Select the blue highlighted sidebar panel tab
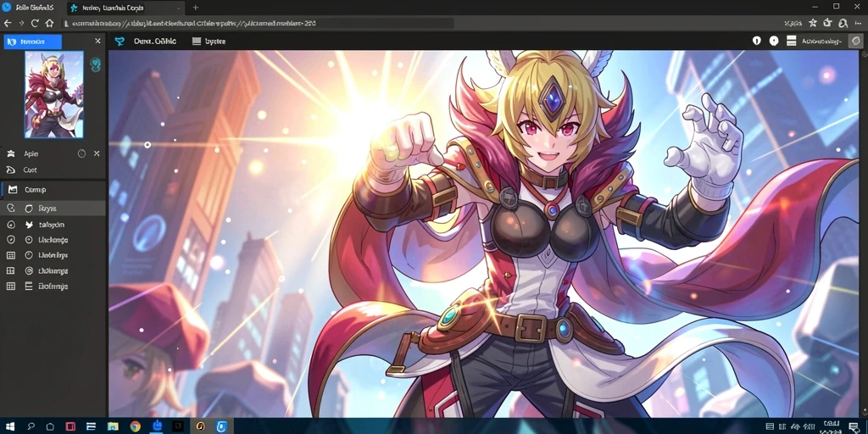Screen dimensions: 868x434 [x=33, y=42]
